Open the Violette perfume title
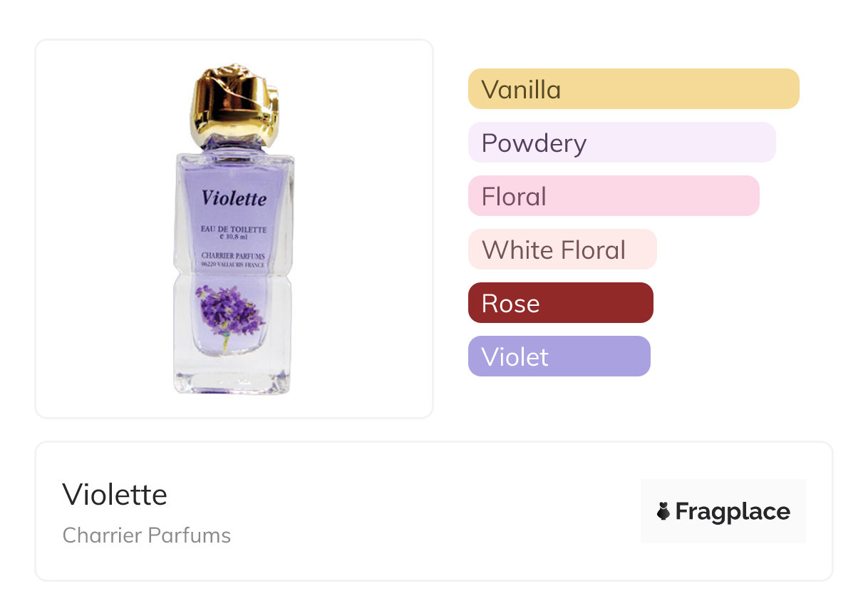868x616 pixels. (115, 495)
